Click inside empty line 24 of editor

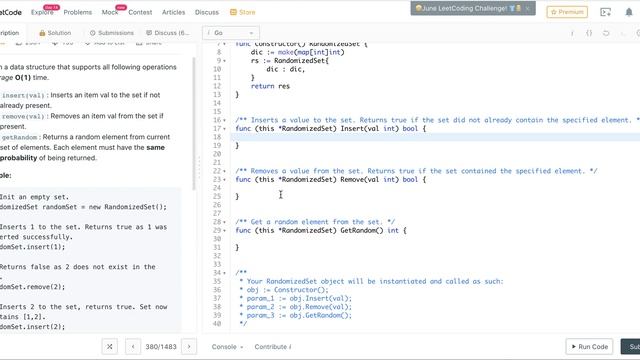point(435,188)
